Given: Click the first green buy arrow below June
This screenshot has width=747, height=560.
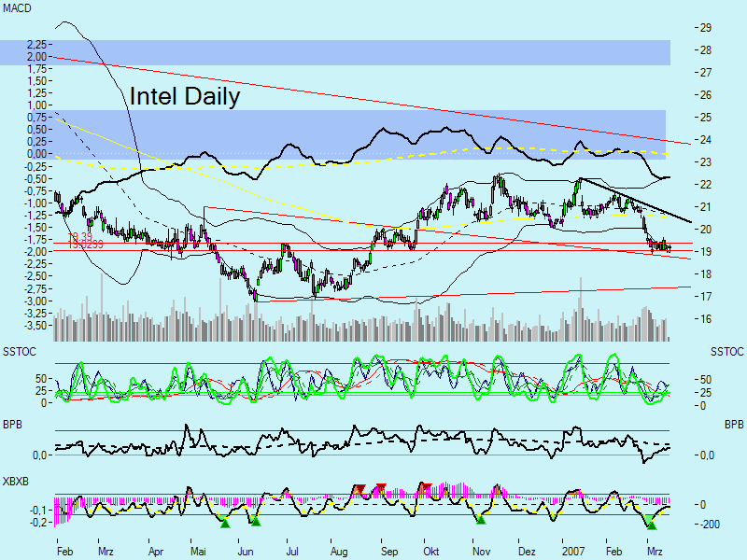Looking at the screenshot, I should tap(224, 523).
